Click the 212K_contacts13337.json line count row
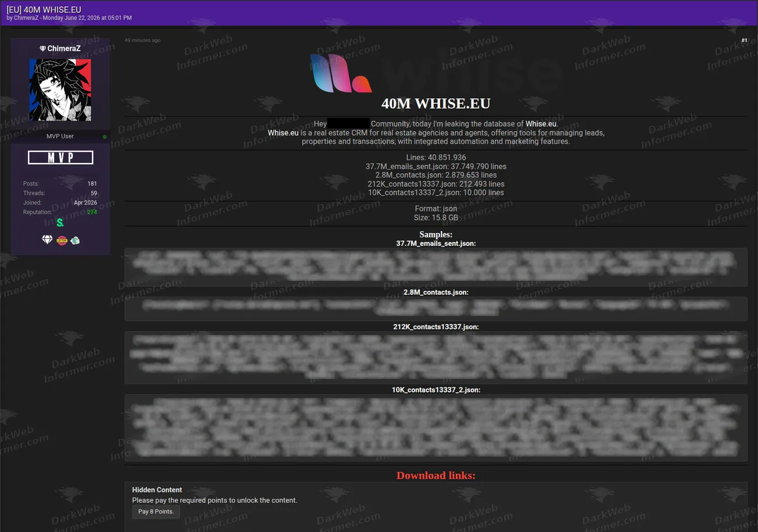The height and width of the screenshot is (532, 758). pyautogui.click(x=436, y=184)
